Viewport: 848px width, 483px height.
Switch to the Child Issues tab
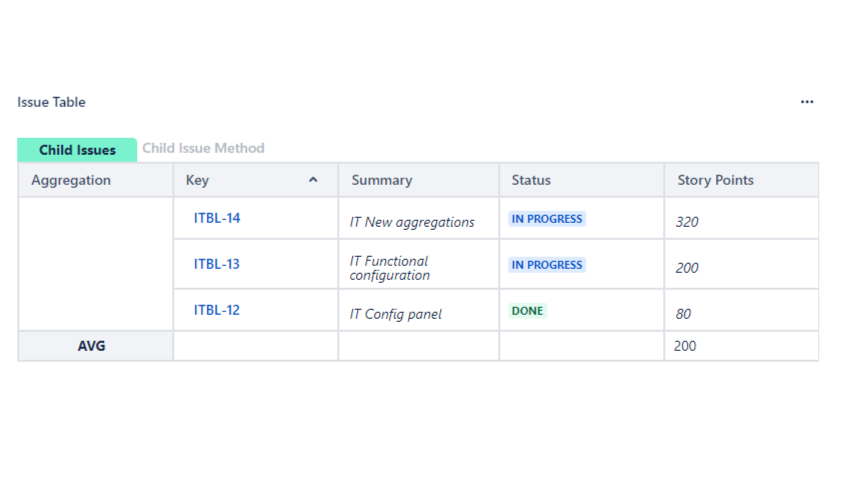pos(77,150)
